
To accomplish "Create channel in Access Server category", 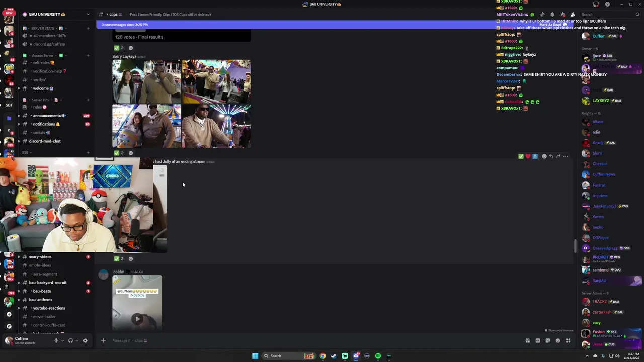I will click(x=88, y=56).
